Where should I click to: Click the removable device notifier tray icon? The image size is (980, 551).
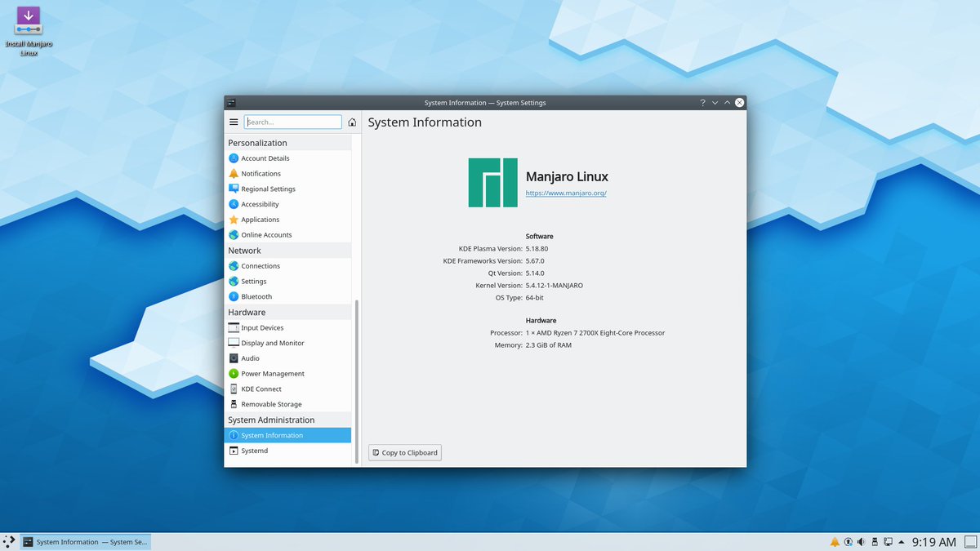tap(875, 542)
